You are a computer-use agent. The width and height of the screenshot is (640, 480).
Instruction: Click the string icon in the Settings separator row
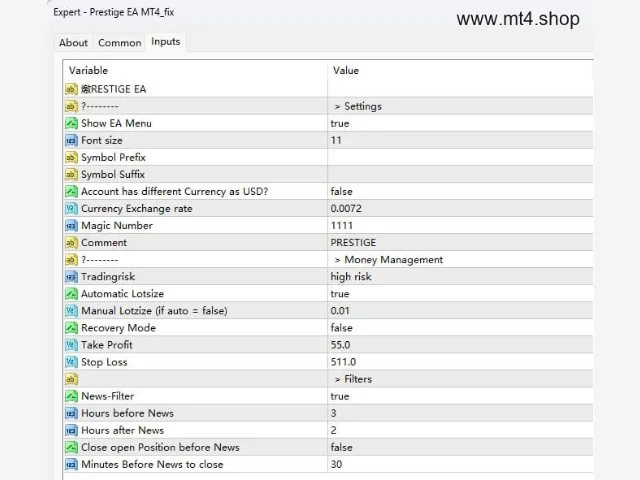[x=71, y=106]
